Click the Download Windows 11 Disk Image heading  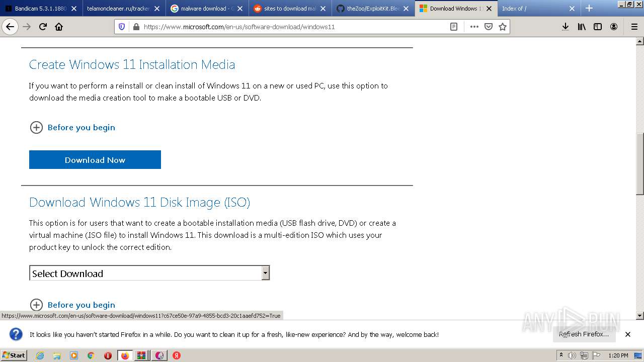click(139, 202)
